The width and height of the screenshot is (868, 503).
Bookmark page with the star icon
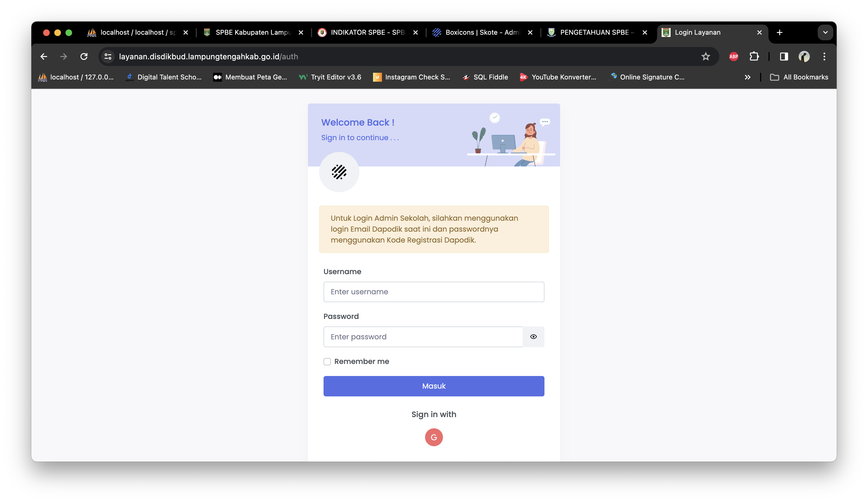(x=706, y=57)
